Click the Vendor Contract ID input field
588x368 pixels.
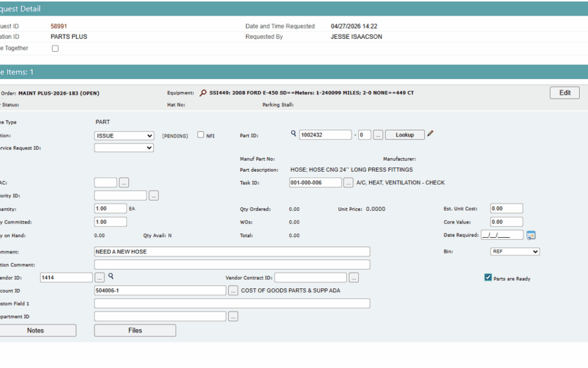point(310,277)
